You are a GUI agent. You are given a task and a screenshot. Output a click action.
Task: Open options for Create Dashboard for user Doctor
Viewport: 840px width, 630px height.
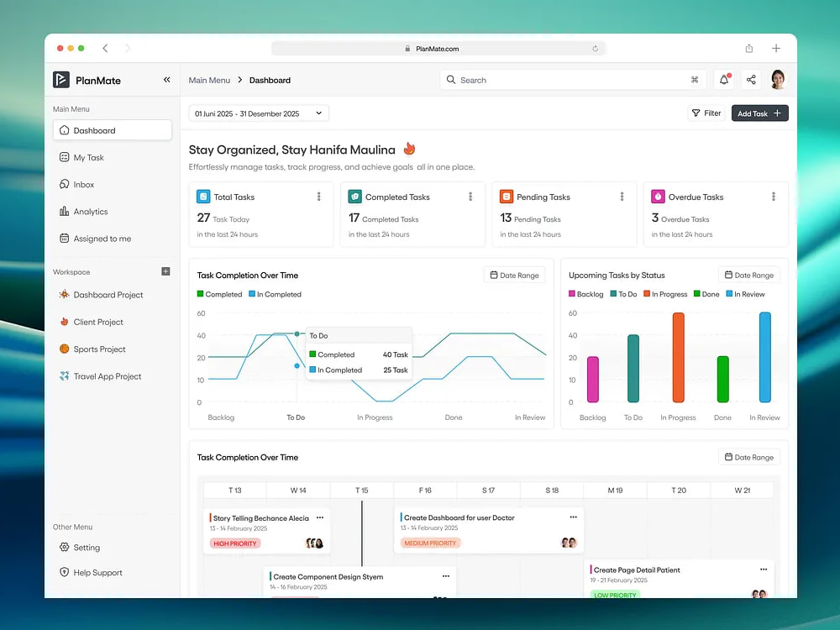coord(573,517)
